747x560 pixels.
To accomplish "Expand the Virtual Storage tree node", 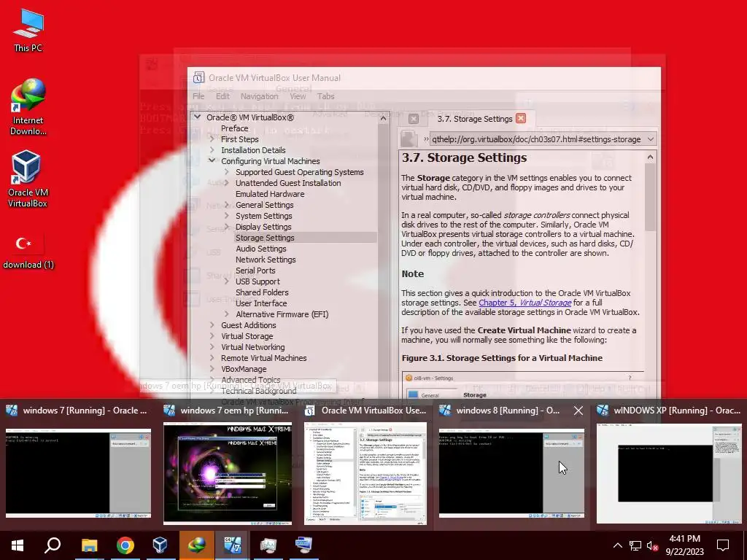I will [x=212, y=336].
